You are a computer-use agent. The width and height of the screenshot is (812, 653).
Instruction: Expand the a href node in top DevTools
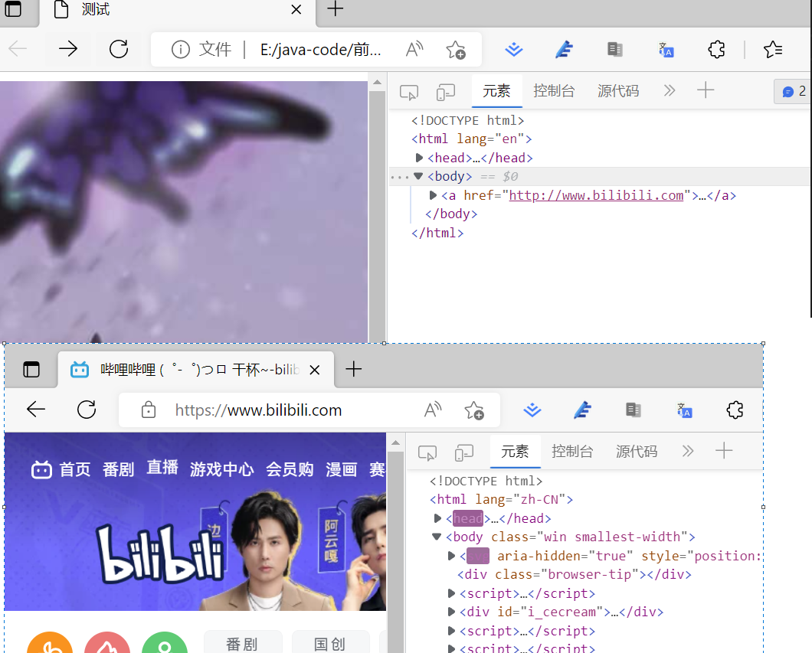tap(433, 195)
